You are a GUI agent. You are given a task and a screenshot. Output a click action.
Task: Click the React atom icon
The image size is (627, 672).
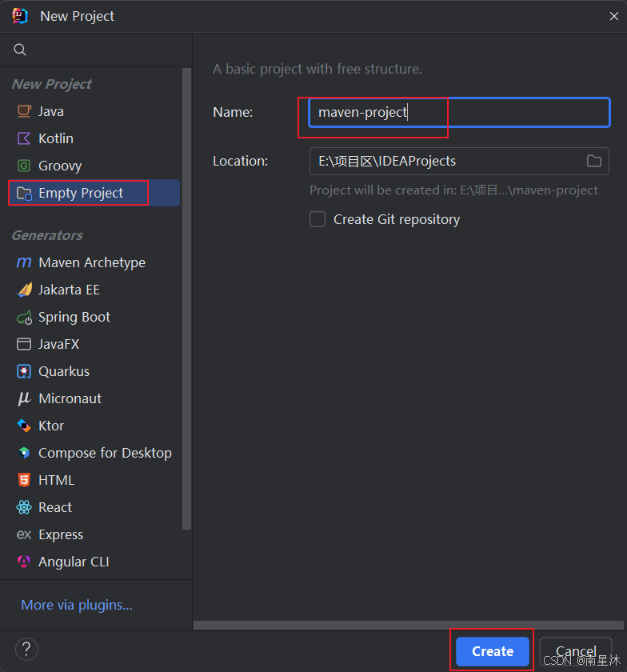(x=24, y=507)
